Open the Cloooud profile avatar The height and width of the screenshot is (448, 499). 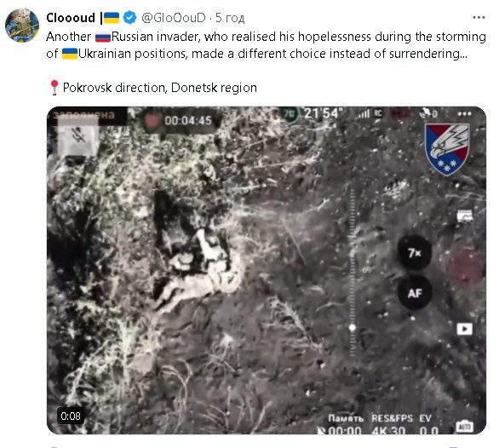pyautogui.click(x=22, y=26)
